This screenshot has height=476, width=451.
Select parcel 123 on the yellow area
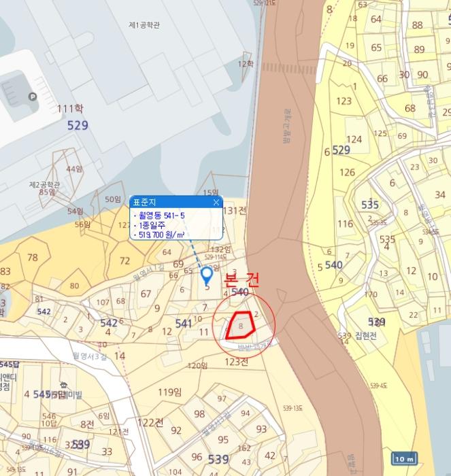pyautogui.click(x=344, y=101)
